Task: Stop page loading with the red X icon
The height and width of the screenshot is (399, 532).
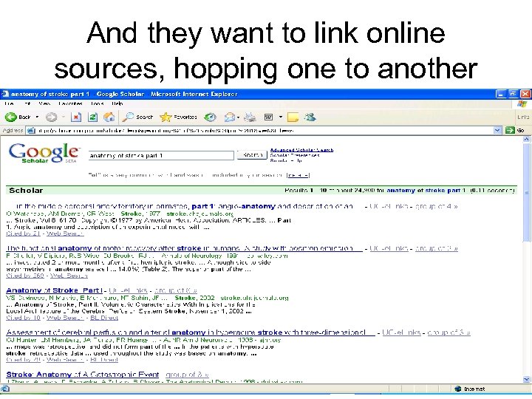Action: pyautogui.click(x=75, y=117)
